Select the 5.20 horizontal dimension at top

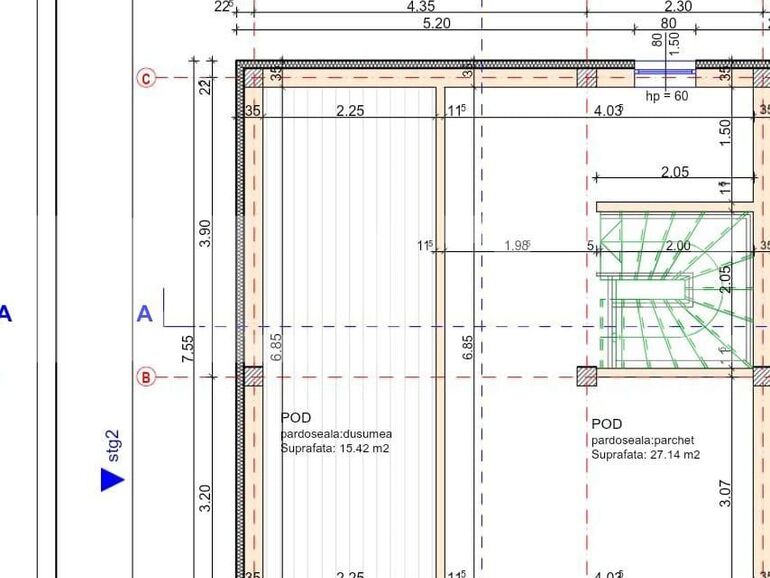436,23
